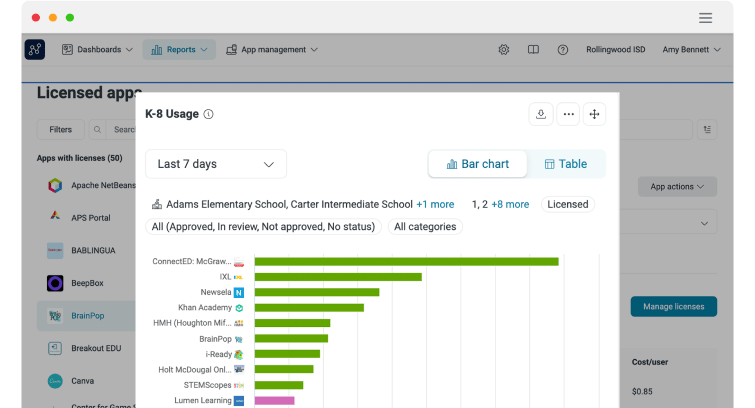
Task: Select the Breakout EDU list entry
Action: click(87, 348)
